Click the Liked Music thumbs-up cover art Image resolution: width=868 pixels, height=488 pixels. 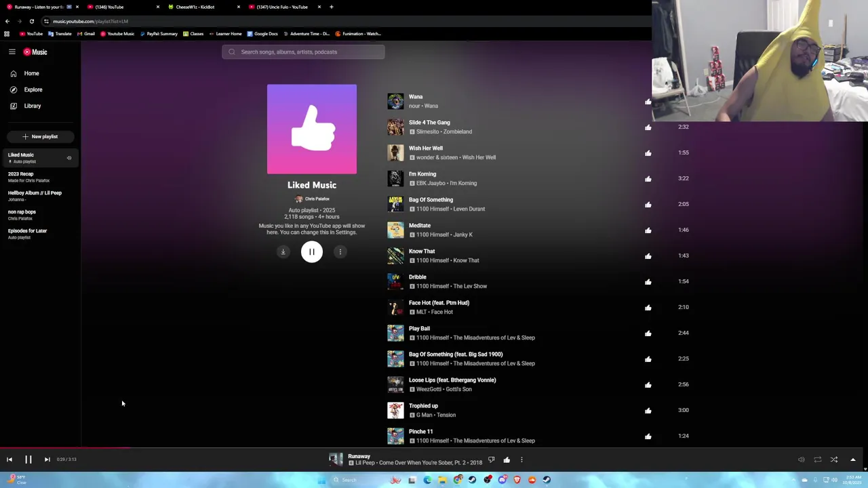pos(312,129)
